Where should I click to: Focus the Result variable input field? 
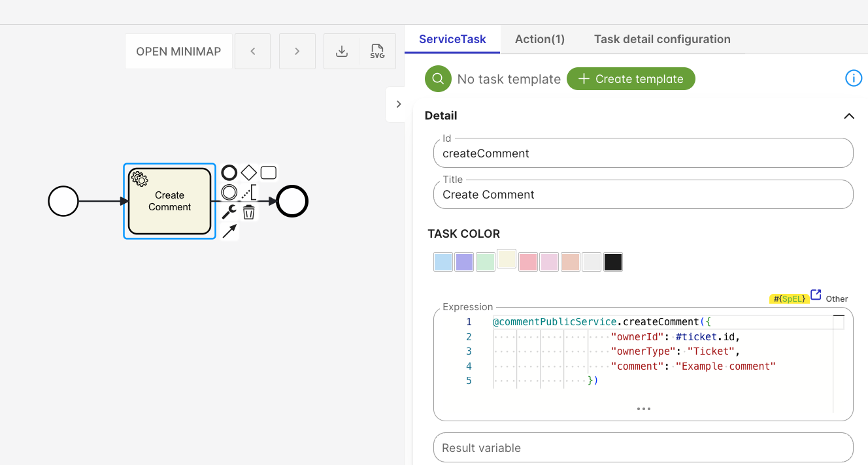click(x=643, y=448)
